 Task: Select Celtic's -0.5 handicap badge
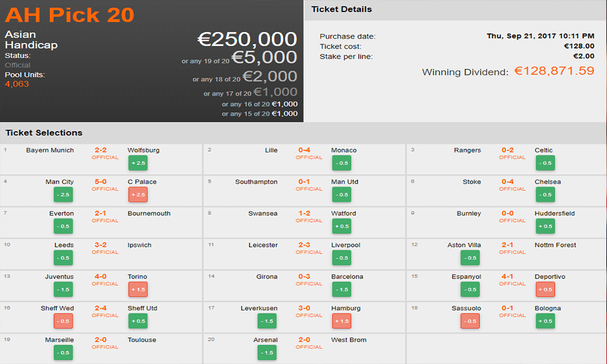tap(544, 163)
